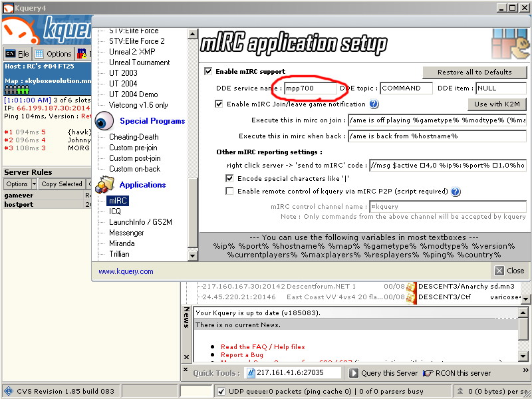Open the File menu
Screen dimensions: 532x399
click(x=18, y=54)
